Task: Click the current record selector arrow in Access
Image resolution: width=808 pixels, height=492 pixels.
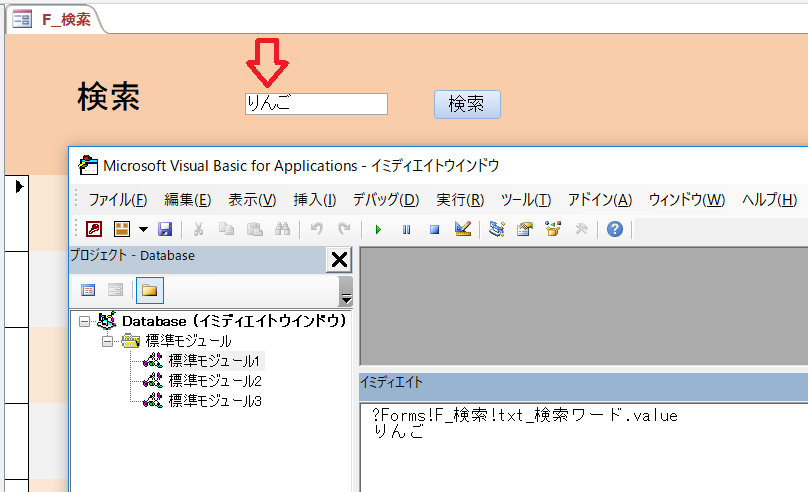Action: (x=19, y=186)
